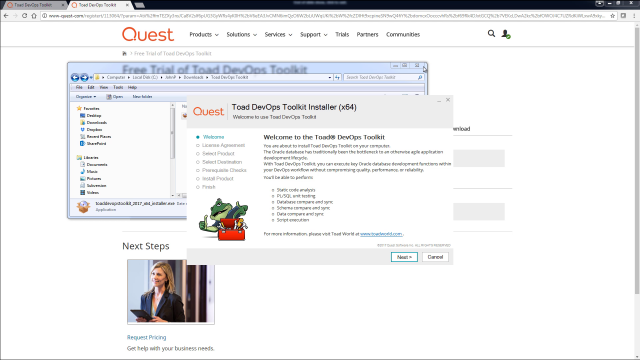Image resolution: width=640 pixels, height=360 pixels.
Task: Open the Partners page link
Action: coord(367,35)
